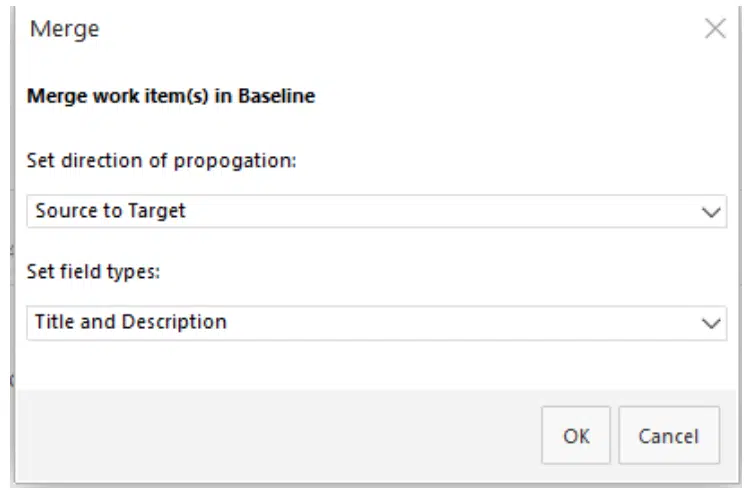748x492 pixels.
Task: Click the 'Set direction of propogation' label
Action: coord(162,161)
